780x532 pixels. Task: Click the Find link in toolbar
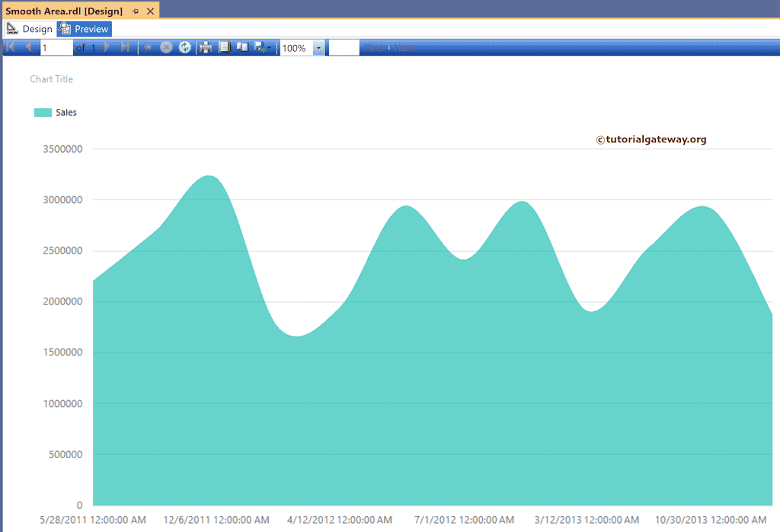pos(373,48)
